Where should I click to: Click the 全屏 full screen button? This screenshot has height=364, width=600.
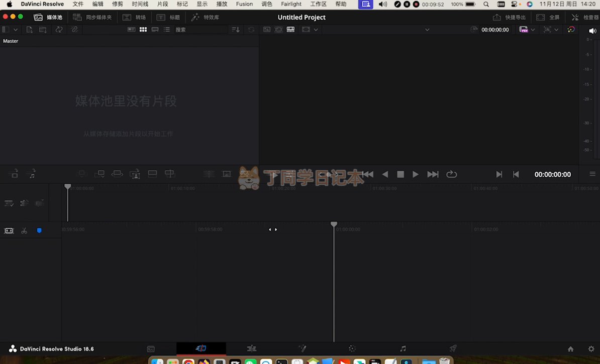tap(548, 17)
